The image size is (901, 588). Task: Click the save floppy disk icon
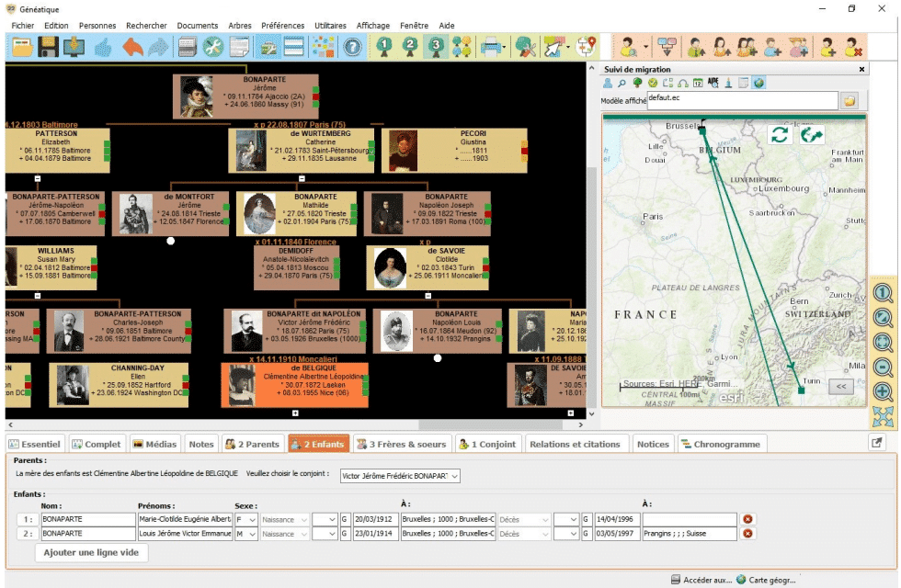(49, 46)
